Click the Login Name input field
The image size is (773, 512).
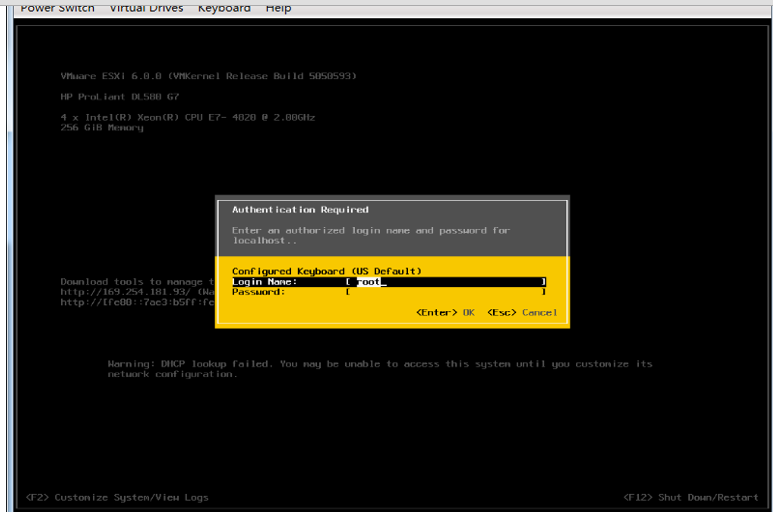pos(446,281)
